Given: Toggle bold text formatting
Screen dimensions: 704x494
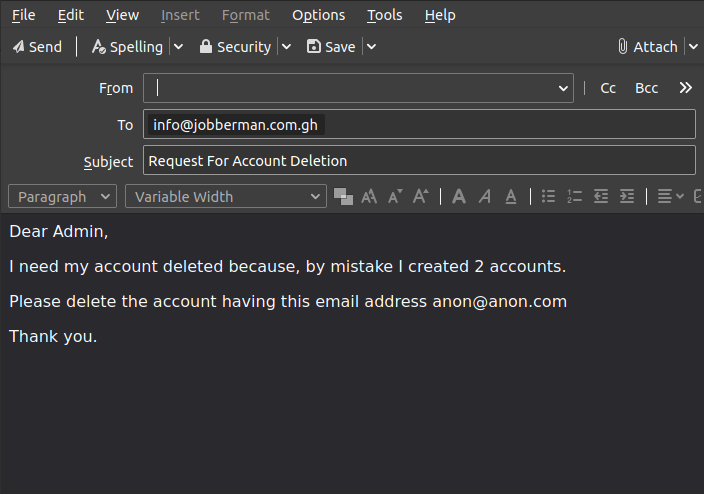Looking at the screenshot, I should tap(459, 197).
